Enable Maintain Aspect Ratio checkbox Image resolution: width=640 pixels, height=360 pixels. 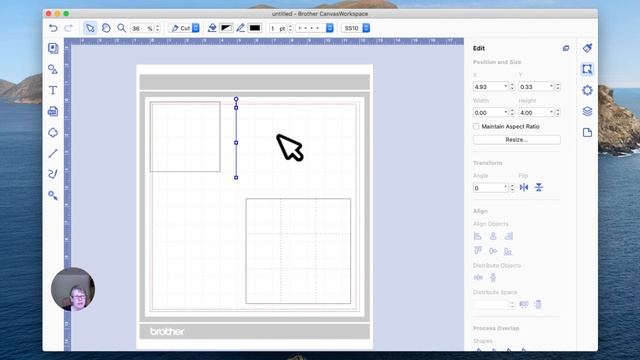click(476, 127)
